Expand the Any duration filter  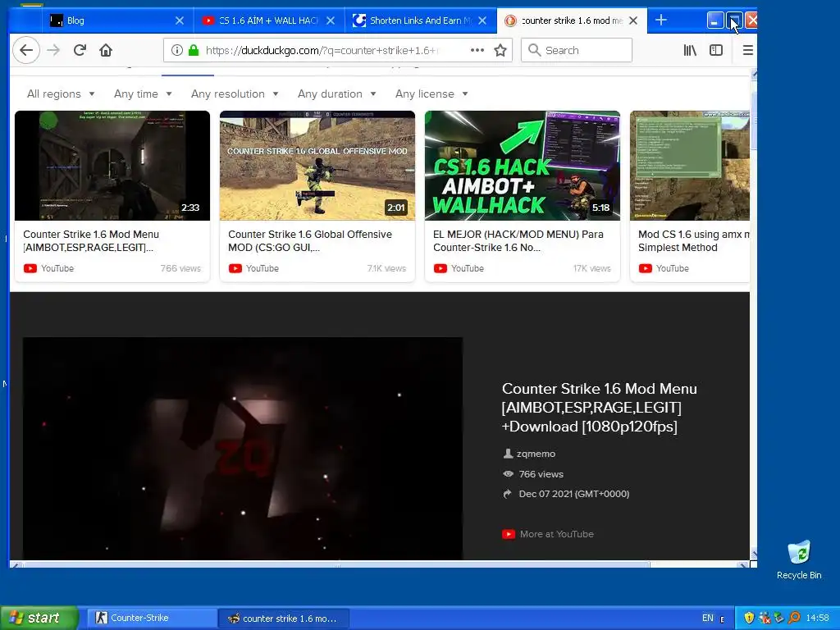(336, 94)
